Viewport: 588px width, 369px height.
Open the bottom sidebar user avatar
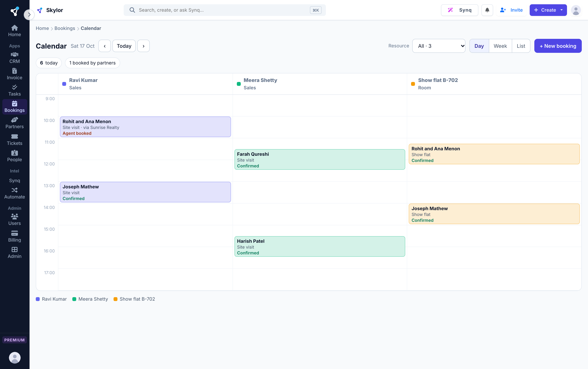tap(15, 358)
